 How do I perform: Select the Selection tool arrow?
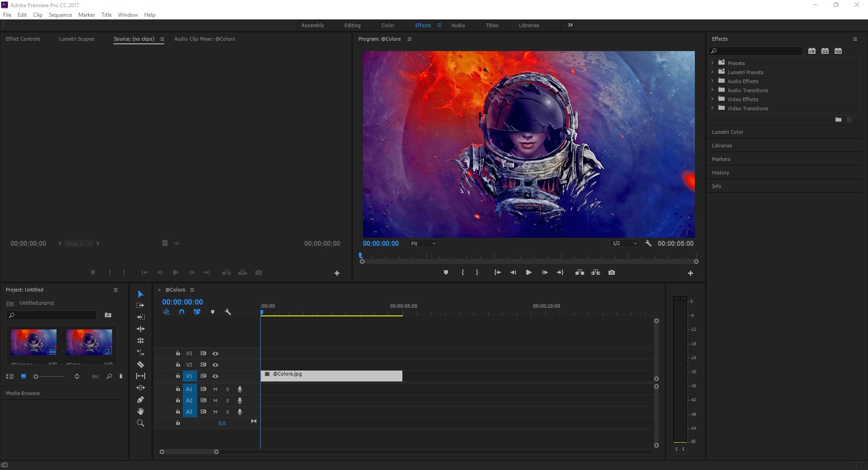coord(141,294)
